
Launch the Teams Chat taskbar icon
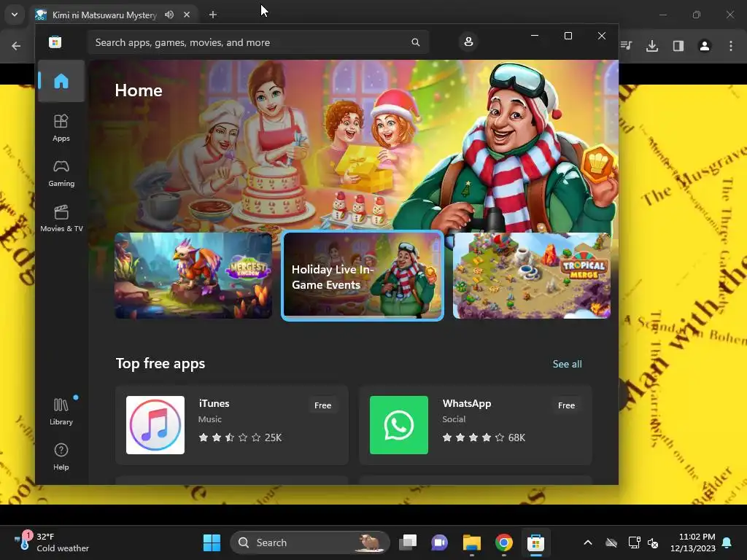pos(439,542)
